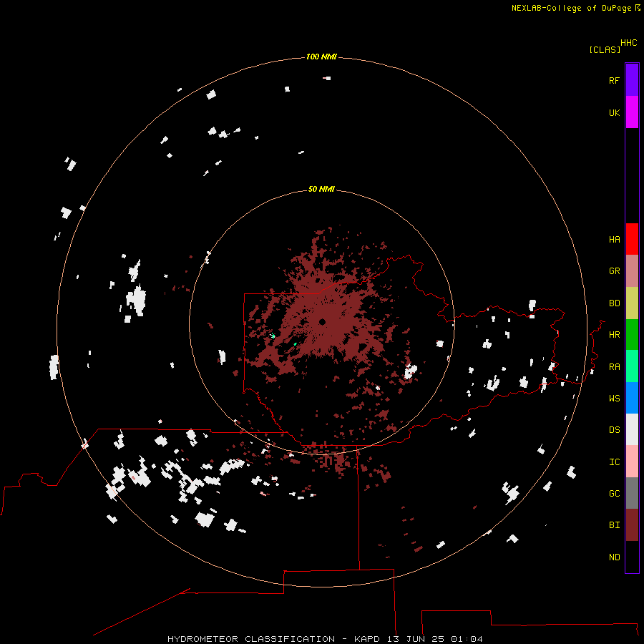Click the RF legend label

(615, 81)
